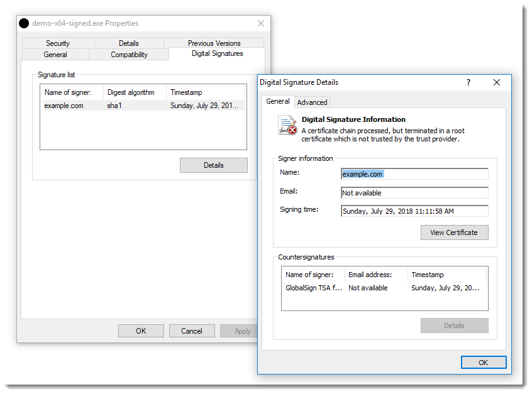The height and width of the screenshot is (394, 532).
Task: Click the Name field showing example.com
Action: tap(414, 173)
